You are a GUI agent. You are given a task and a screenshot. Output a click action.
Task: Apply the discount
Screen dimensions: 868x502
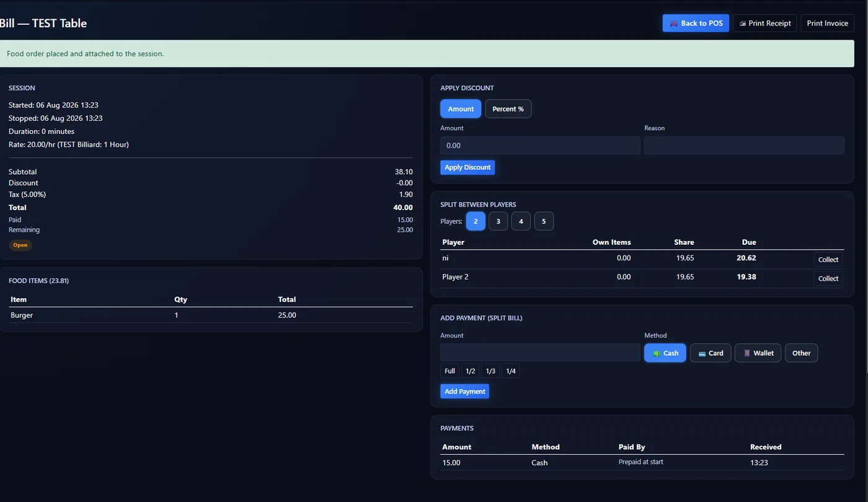[467, 167]
